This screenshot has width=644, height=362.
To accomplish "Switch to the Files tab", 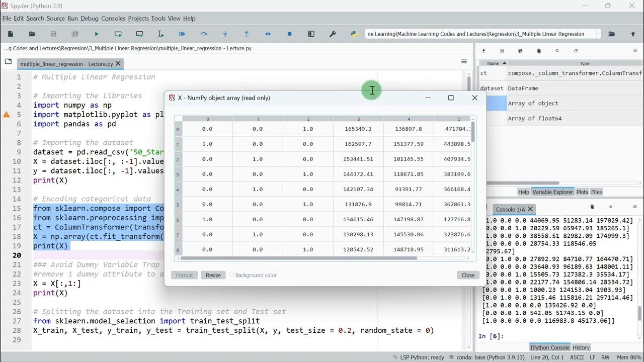I will 596,192.
